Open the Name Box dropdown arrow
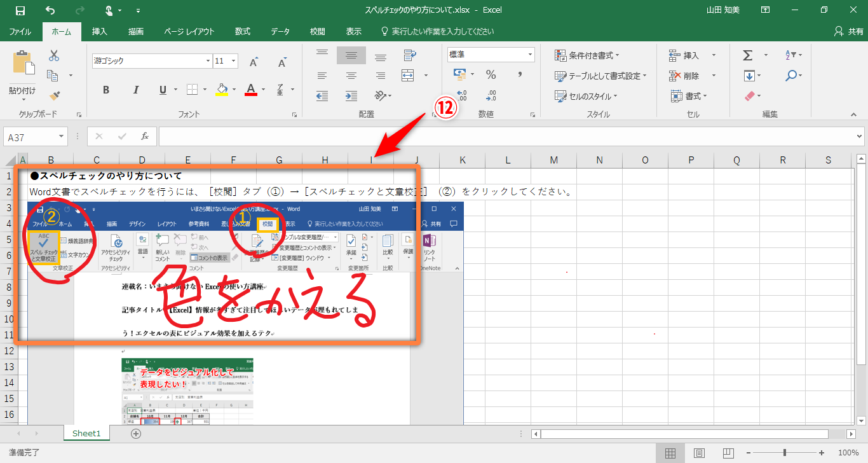868x463 pixels. 62,136
